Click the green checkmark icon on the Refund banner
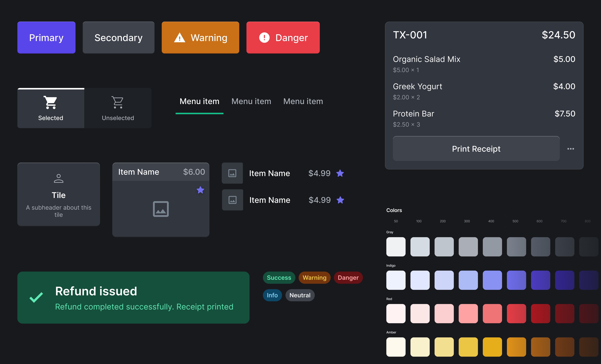The width and height of the screenshot is (601, 364). click(x=36, y=297)
